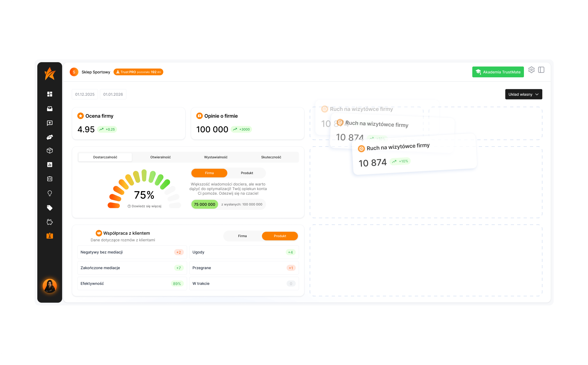Open the price tag icon in sidebar

[x=50, y=208]
